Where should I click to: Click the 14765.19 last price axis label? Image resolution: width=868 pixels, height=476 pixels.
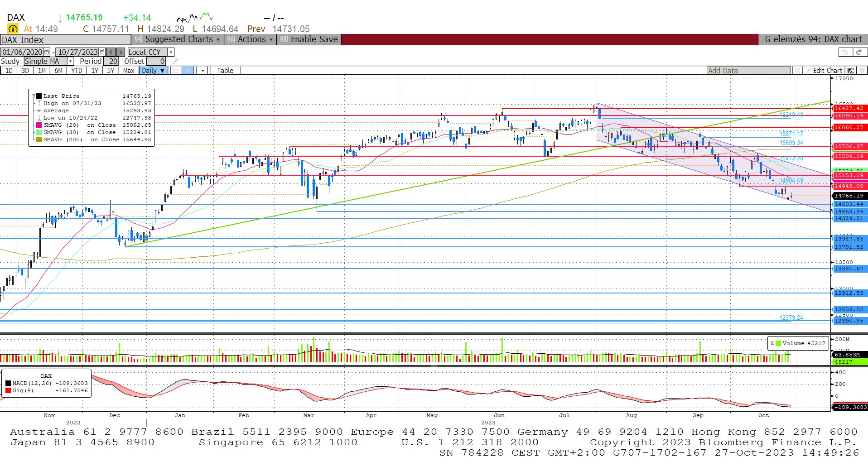[849, 196]
